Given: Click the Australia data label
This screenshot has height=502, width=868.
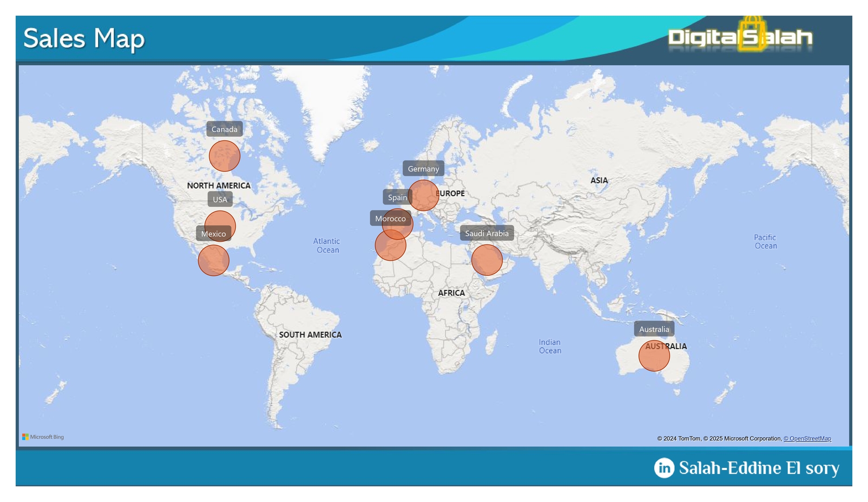Looking at the screenshot, I should [654, 329].
